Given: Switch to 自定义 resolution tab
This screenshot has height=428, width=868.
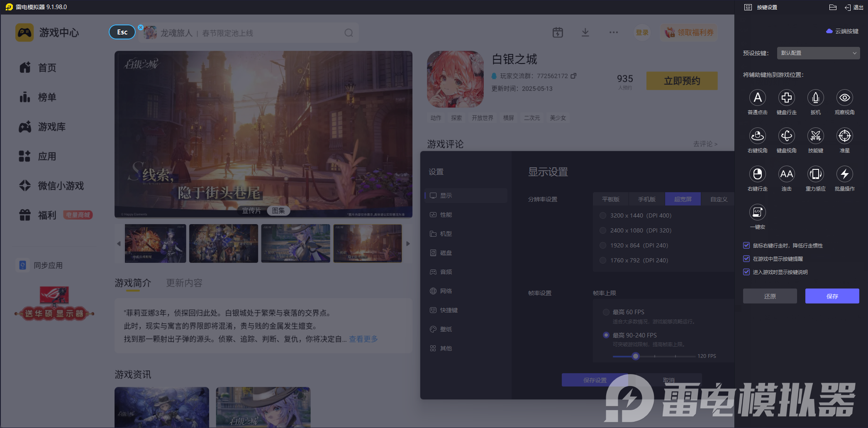Looking at the screenshot, I should point(719,199).
